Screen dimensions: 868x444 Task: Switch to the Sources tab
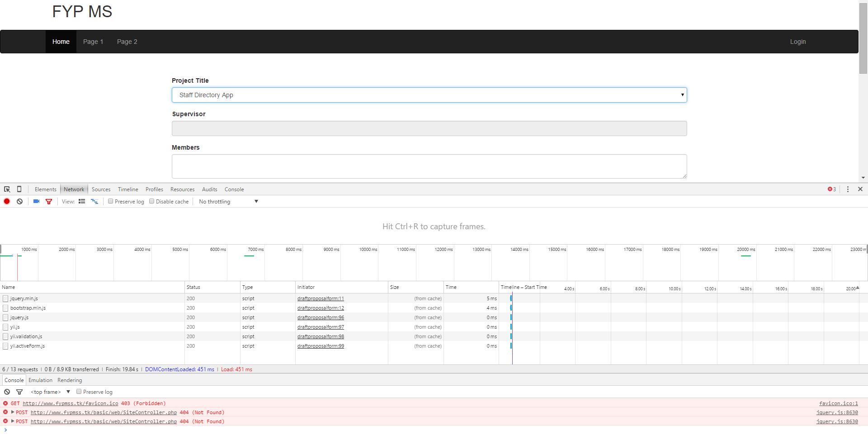click(x=101, y=189)
